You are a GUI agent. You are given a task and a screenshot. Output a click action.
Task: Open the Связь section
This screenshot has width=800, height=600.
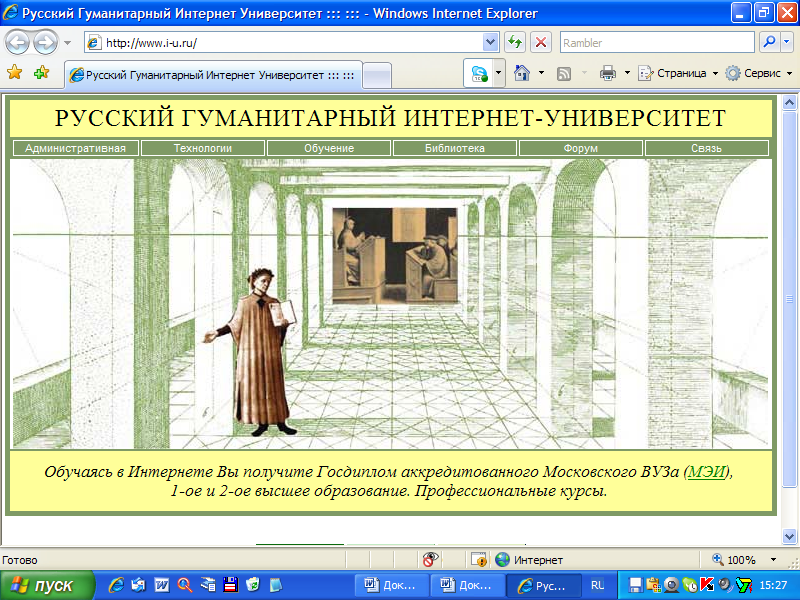pos(707,148)
